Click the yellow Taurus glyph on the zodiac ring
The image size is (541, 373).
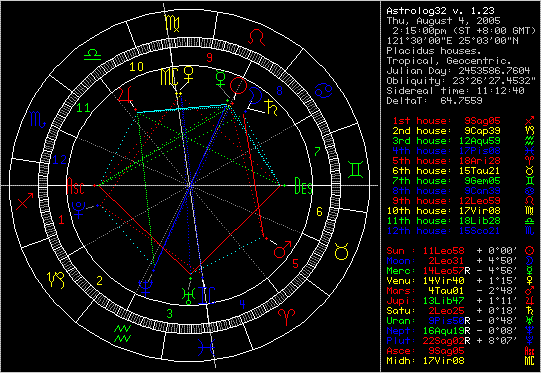pyautogui.click(x=341, y=252)
